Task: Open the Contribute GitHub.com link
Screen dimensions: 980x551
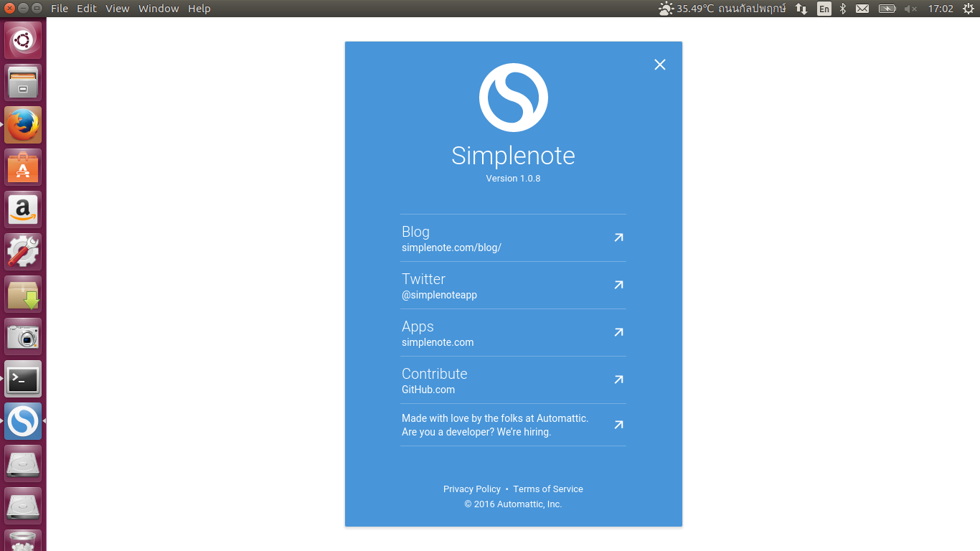Action: [513, 380]
